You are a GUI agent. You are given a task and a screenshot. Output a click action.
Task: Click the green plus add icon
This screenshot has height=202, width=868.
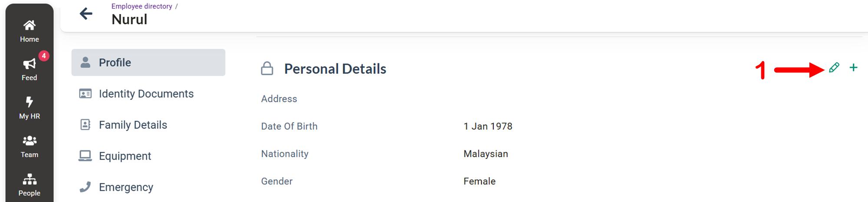click(x=853, y=68)
